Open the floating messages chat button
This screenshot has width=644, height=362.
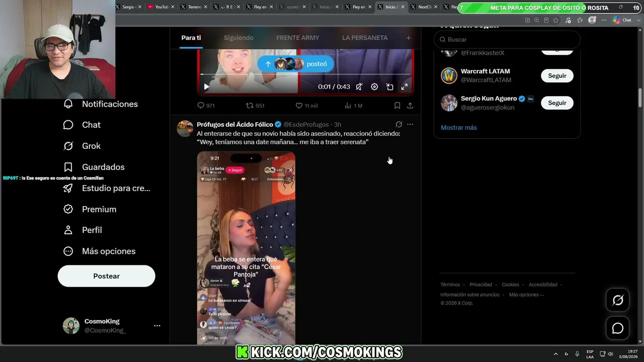pyautogui.click(x=617, y=328)
